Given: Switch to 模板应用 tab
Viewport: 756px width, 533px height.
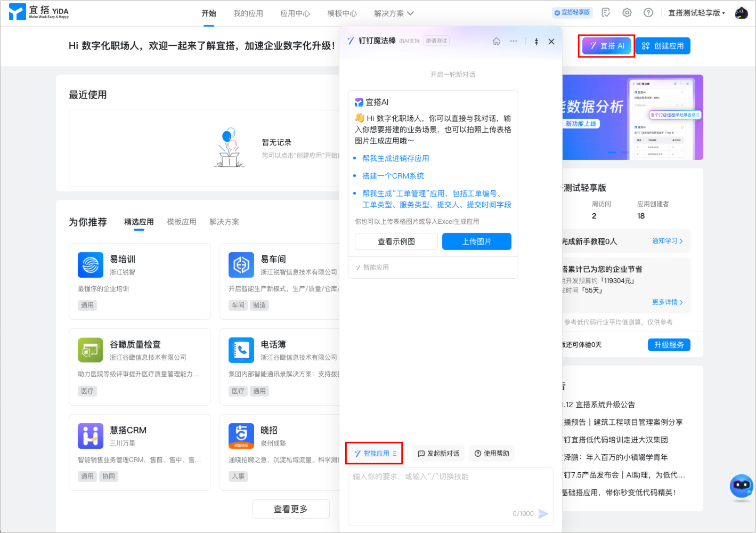Looking at the screenshot, I should 182,222.
